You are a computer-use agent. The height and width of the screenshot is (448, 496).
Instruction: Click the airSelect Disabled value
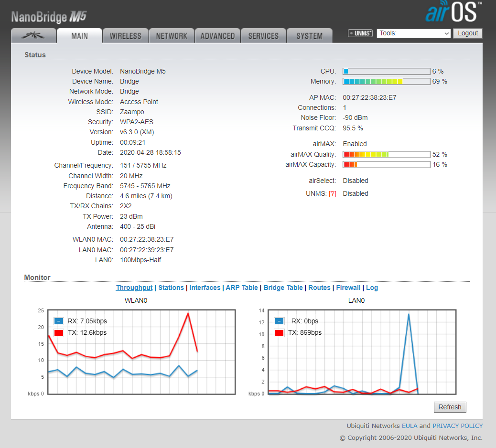pyautogui.click(x=356, y=181)
